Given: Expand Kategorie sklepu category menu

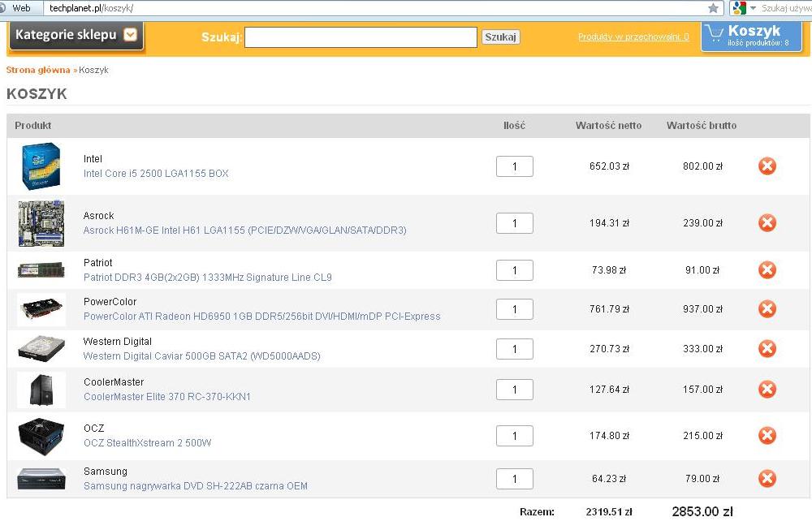Looking at the screenshot, I should [x=76, y=35].
